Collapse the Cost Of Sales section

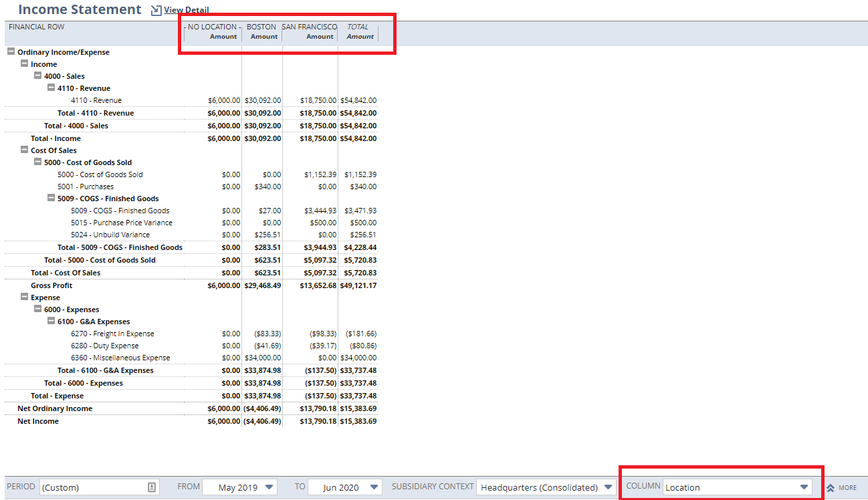point(24,150)
